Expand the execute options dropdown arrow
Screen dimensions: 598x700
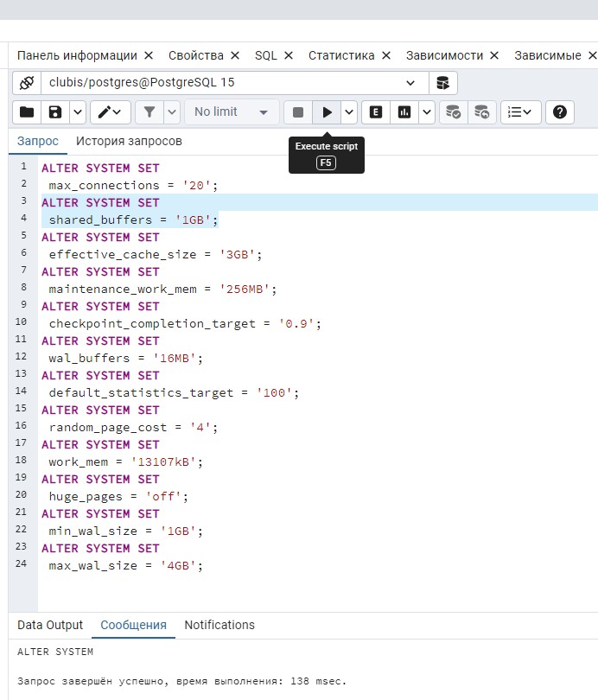[x=349, y=112]
